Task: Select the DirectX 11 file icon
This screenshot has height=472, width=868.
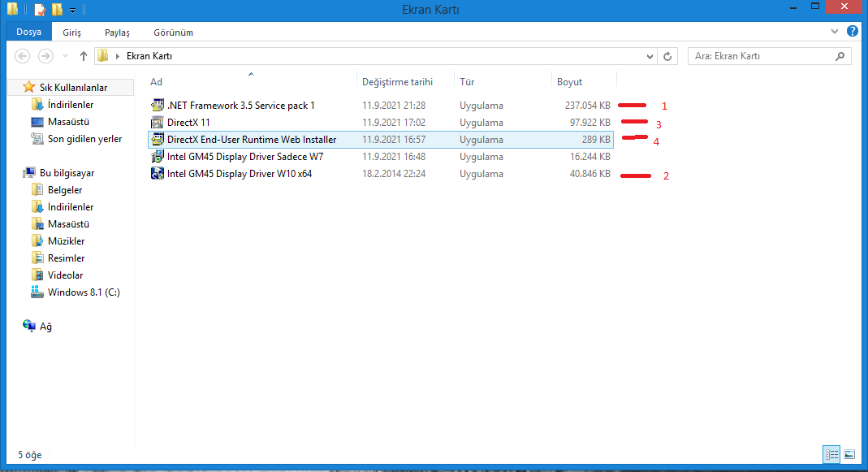Action: 158,122
